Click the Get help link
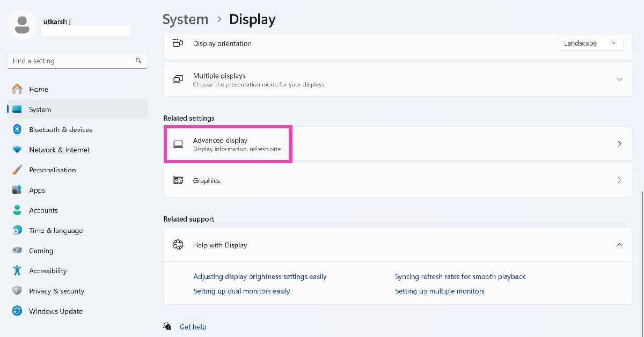This screenshot has height=337, width=644. (193, 327)
